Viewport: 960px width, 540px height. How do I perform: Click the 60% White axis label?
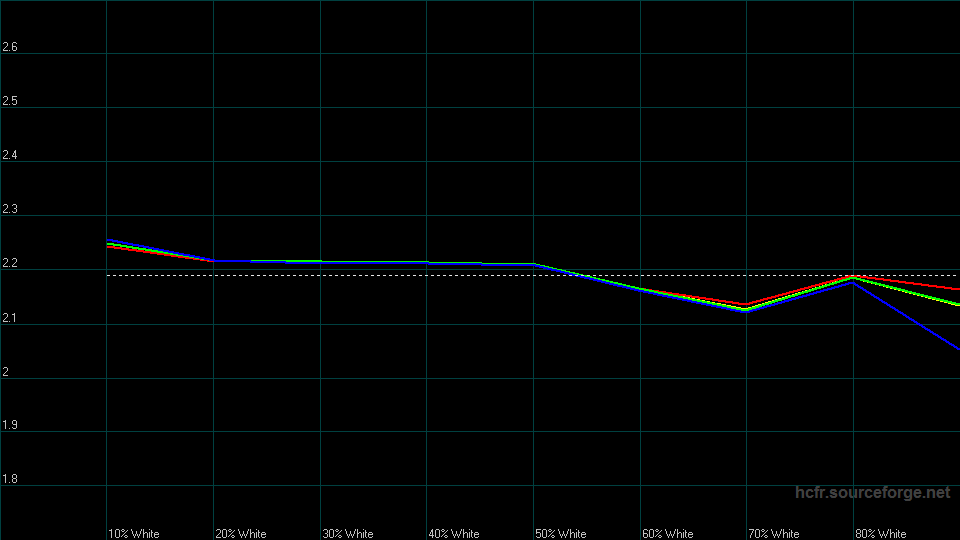coord(667,534)
